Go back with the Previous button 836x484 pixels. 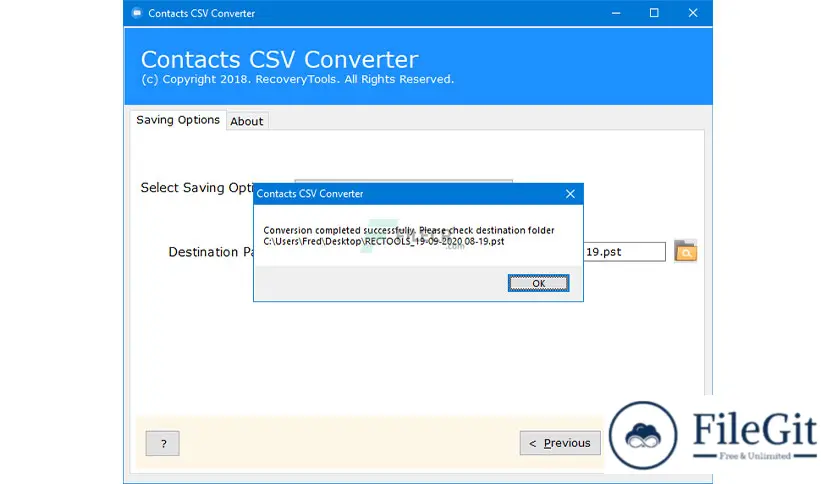560,443
